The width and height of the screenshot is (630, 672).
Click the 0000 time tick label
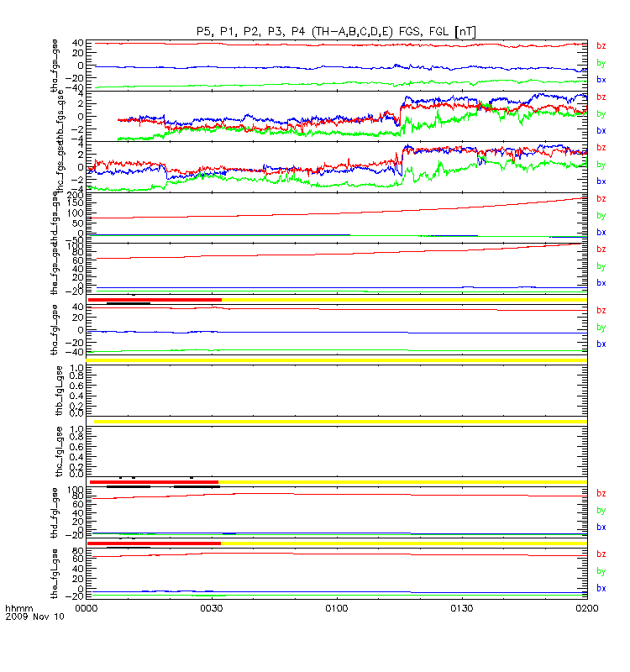pyautogui.click(x=87, y=608)
